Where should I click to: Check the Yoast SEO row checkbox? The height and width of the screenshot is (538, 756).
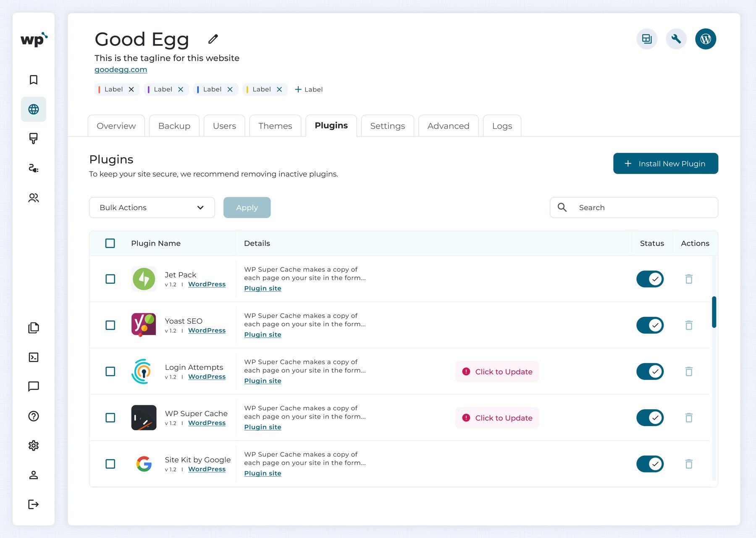[110, 325]
